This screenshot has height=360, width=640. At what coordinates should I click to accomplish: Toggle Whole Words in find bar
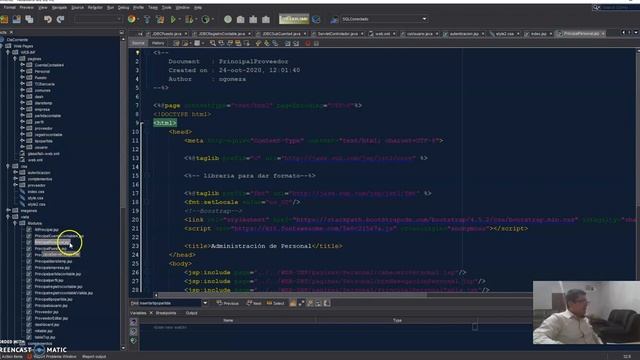point(301,303)
